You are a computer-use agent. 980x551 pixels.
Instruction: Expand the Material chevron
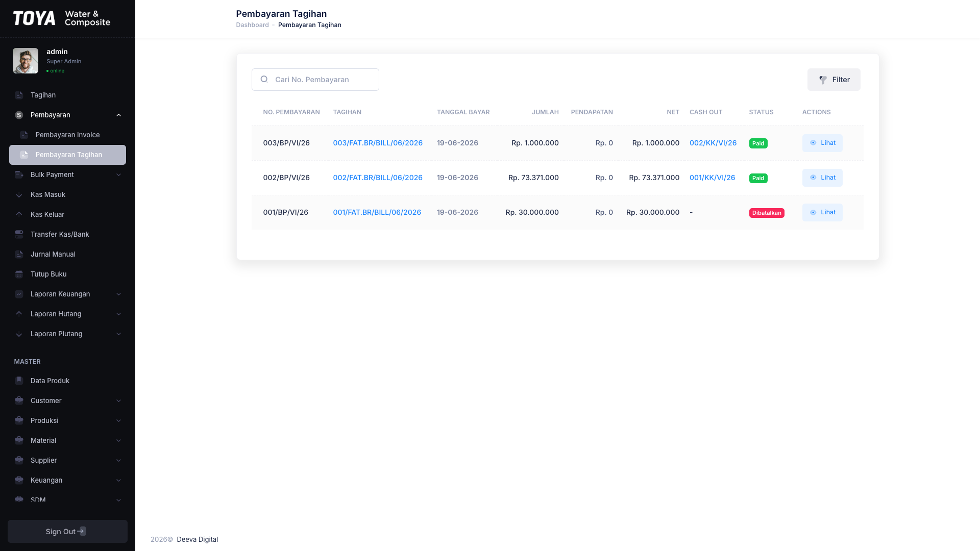(x=118, y=441)
